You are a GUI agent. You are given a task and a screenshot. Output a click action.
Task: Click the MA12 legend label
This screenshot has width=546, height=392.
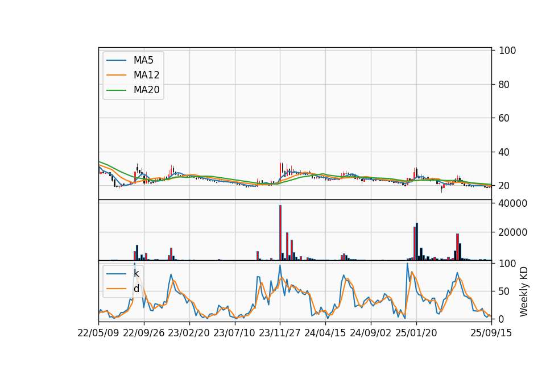[146, 75]
